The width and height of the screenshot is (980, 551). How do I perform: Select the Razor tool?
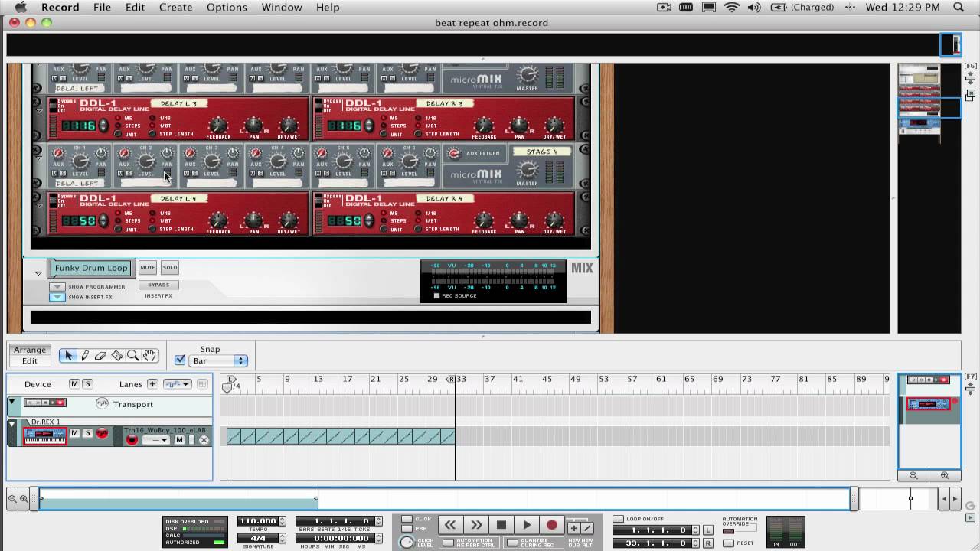[x=117, y=356]
